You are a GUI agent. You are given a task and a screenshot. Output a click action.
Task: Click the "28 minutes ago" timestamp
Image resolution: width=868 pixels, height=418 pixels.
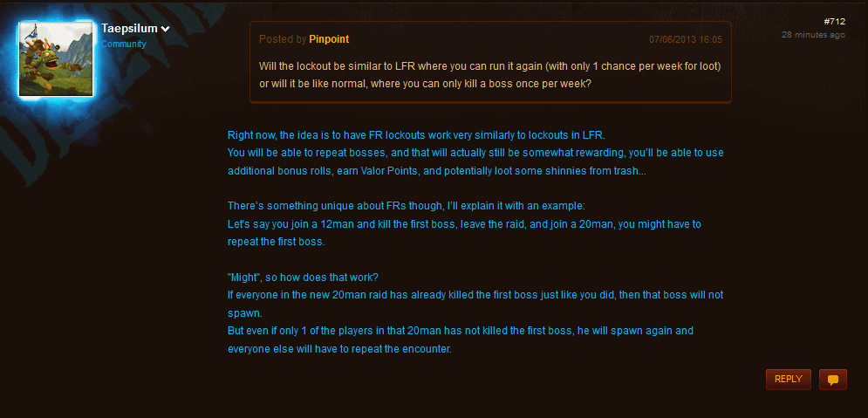pyautogui.click(x=813, y=35)
